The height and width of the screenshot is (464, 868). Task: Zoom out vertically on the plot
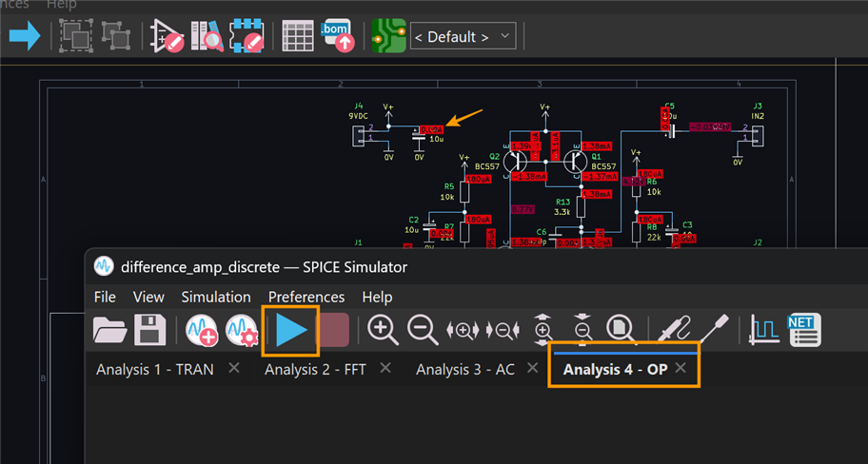582,330
